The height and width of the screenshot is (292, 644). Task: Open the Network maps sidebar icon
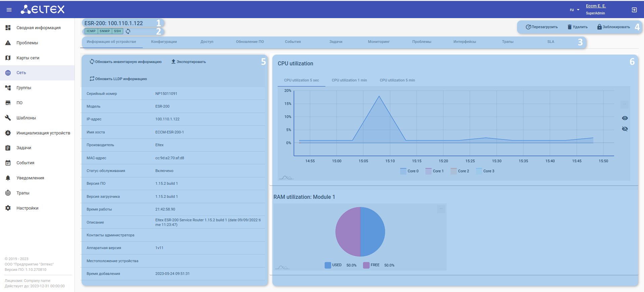[x=8, y=58]
